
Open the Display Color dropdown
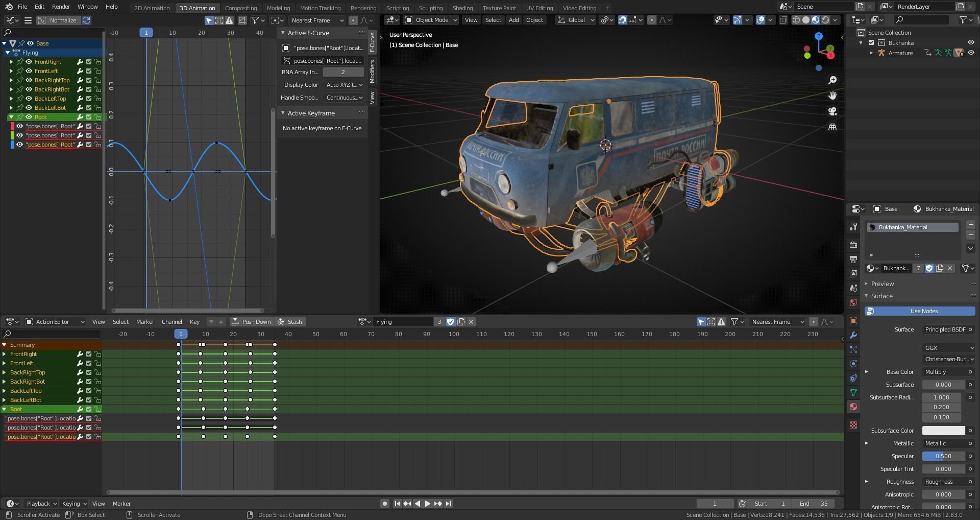click(344, 85)
